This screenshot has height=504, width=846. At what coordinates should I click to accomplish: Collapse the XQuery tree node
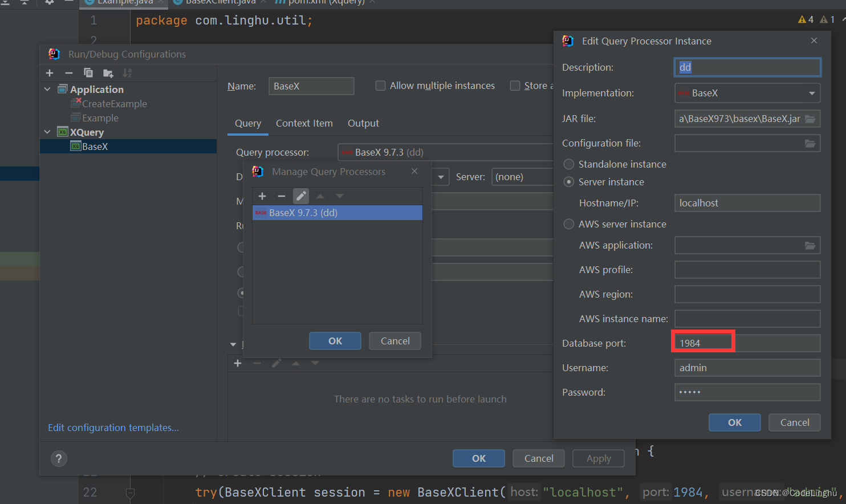[x=47, y=132]
